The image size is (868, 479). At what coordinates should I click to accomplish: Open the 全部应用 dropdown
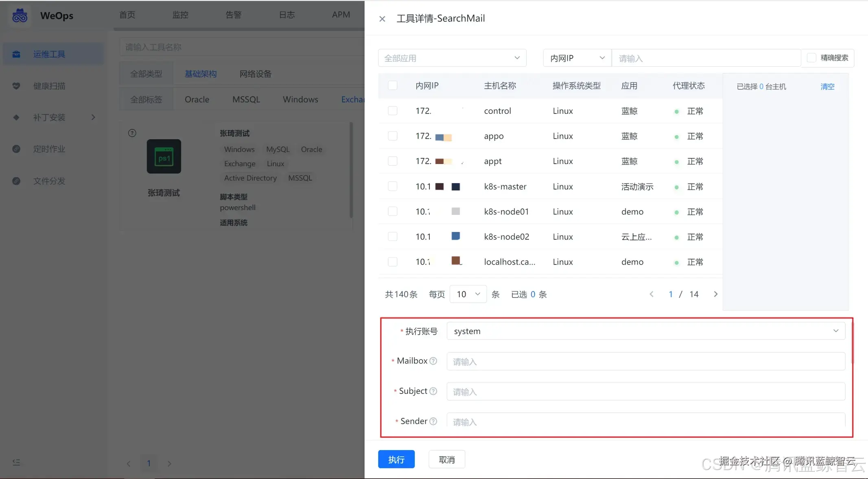[452, 58]
